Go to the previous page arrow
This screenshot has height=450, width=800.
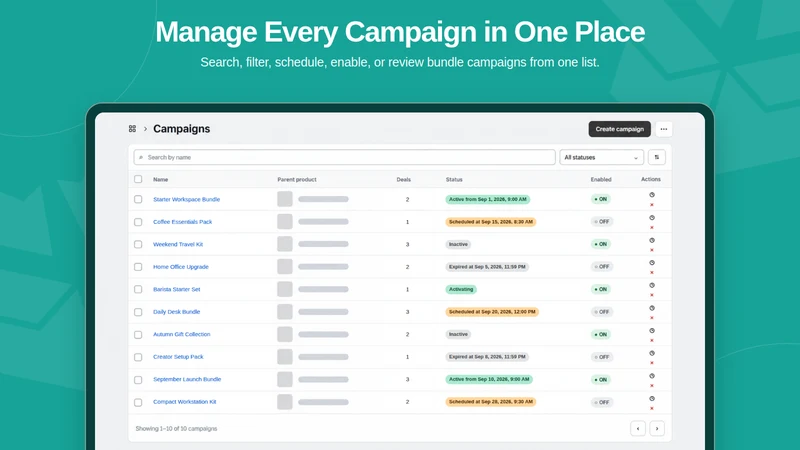pyautogui.click(x=638, y=429)
